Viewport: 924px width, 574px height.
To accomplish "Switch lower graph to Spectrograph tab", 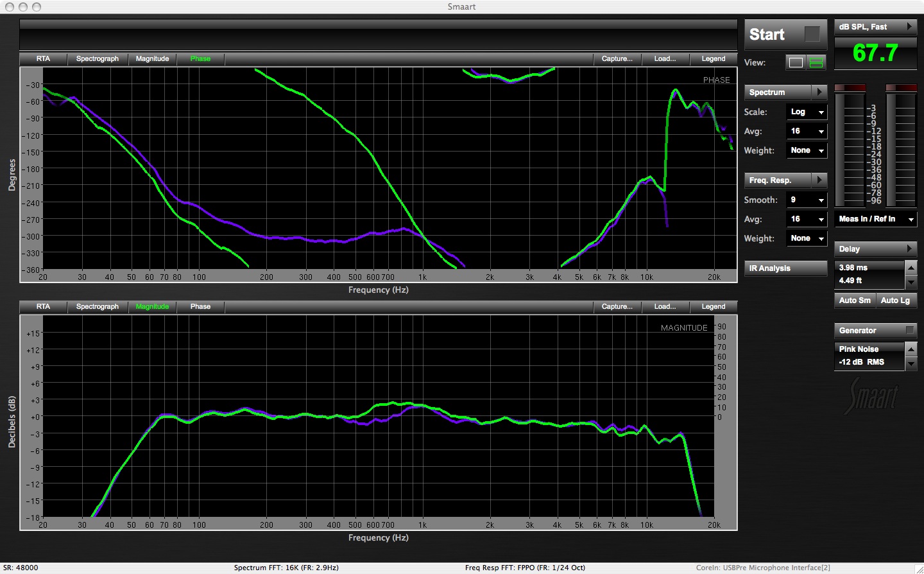I will click(98, 306).
